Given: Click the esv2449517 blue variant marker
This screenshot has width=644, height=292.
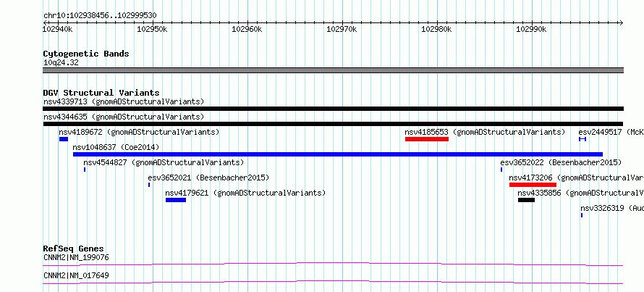Looking at the screenshot, I should tap(582, 139).
